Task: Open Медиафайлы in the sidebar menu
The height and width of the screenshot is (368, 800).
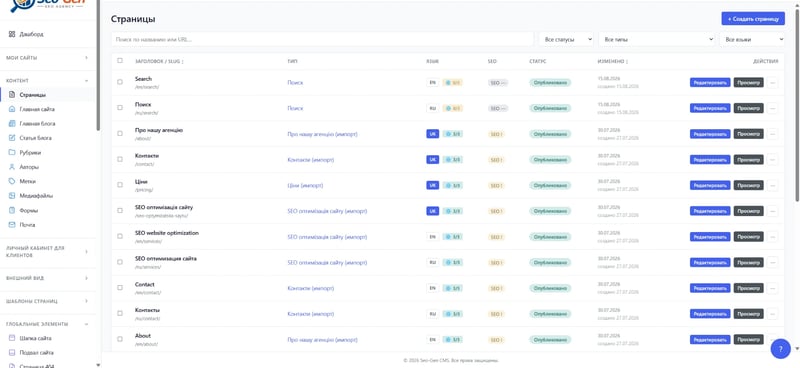Action: (36, 196)
